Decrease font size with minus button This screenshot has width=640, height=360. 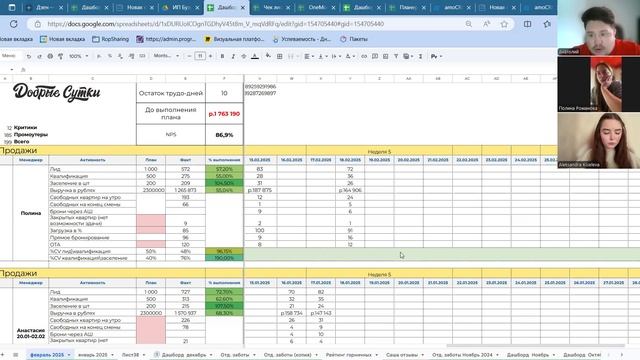(x=189, y=56)
